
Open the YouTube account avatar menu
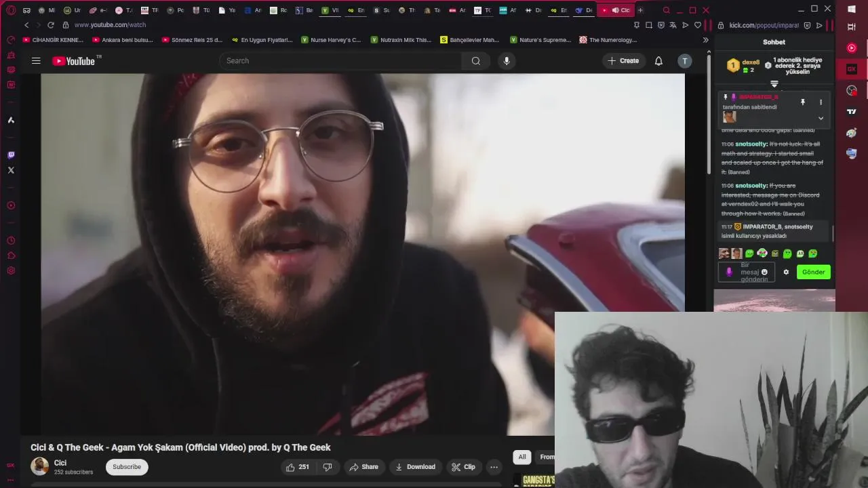[x=685, y=61]
